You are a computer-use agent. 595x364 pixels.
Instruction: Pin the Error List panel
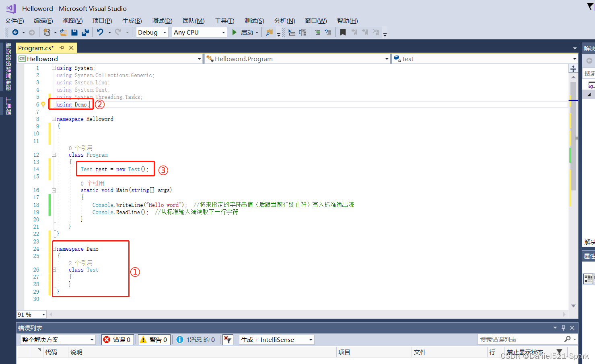[563, 328]
